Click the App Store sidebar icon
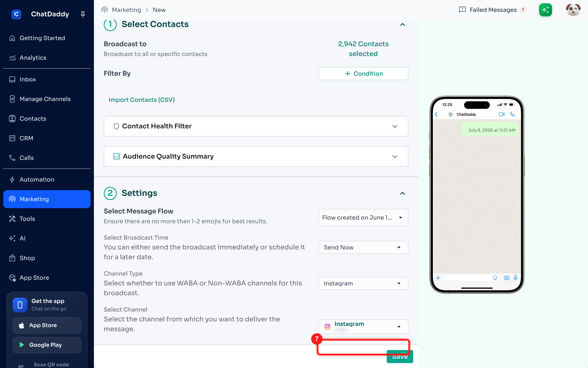The image size is (588, 368). [12, 278]
